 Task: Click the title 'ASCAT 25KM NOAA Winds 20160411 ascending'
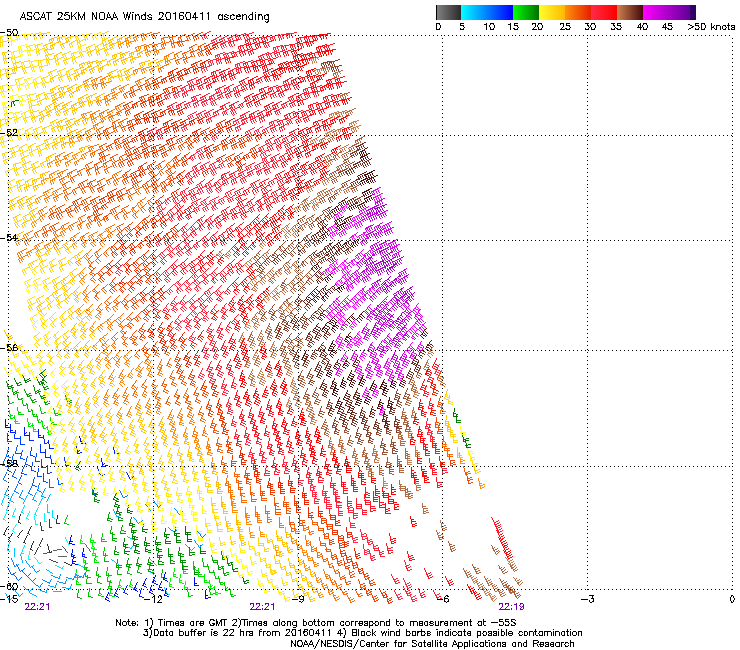[x=144, y=17]
